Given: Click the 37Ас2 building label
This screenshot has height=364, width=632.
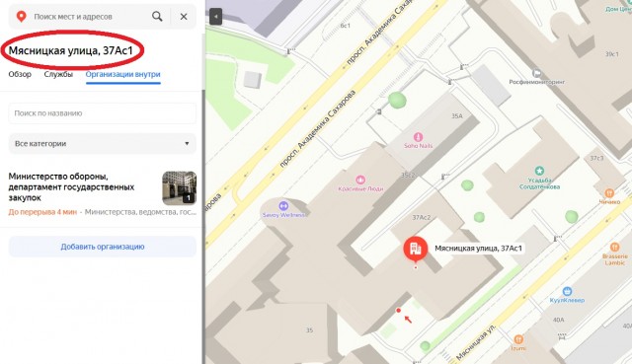Looking at the screenshot, I should [422, 217].
